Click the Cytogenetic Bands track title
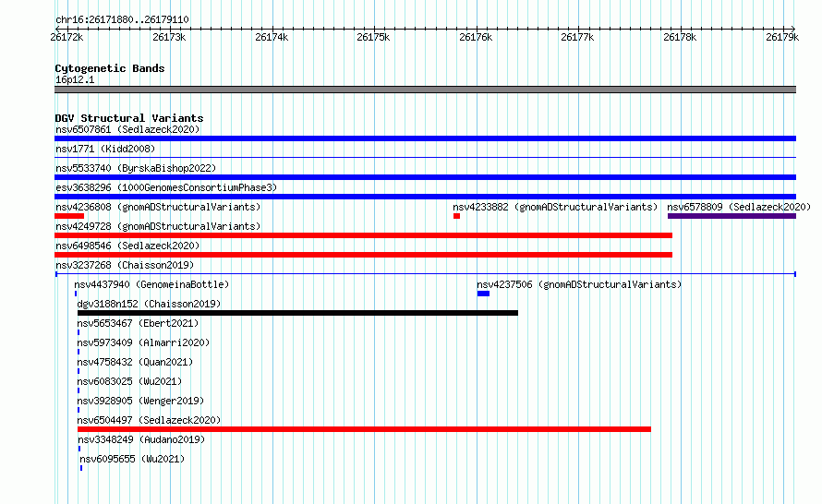 [x=110, y=68]
